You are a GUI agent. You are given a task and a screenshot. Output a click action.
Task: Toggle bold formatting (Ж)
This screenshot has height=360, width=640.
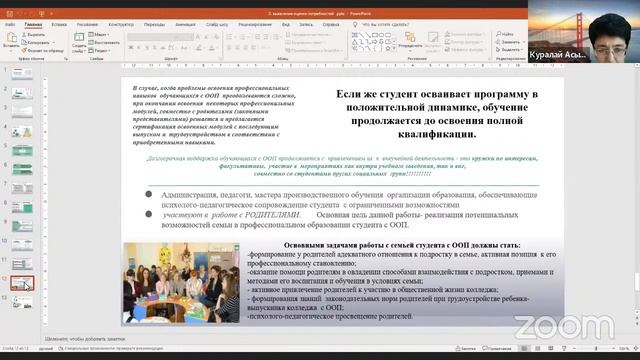pyautogui.click(x=131, y=48)
